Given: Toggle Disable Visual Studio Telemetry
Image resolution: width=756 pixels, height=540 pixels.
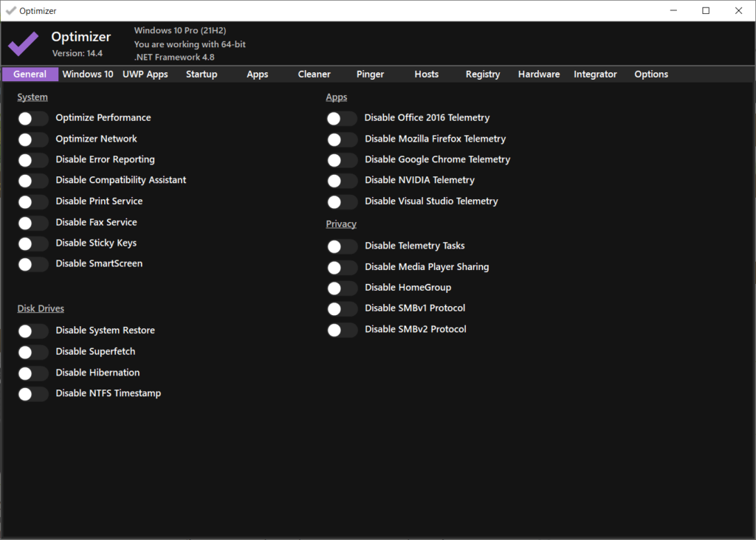Looking at the screenshot, I should [342, 202].
